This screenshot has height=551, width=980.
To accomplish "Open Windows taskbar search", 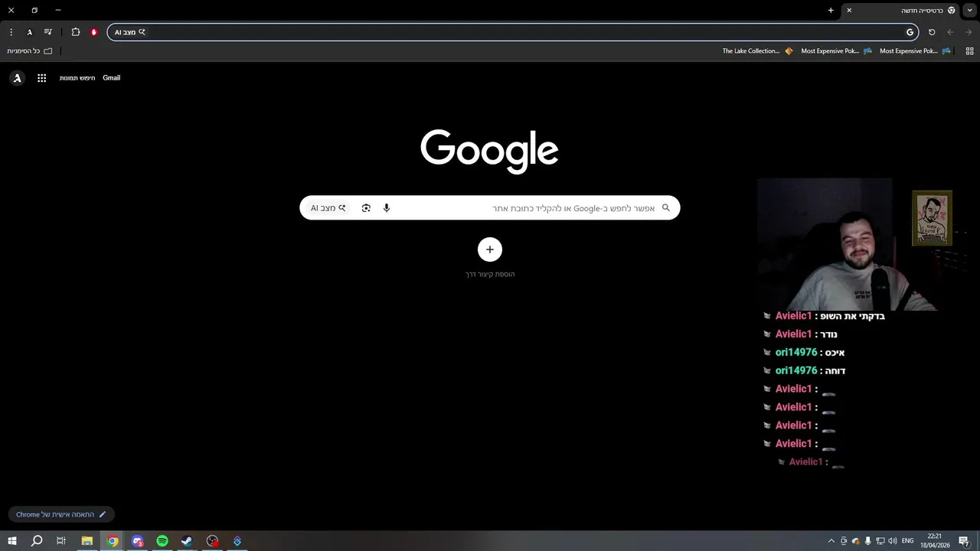I will click(x=37, y=541).
